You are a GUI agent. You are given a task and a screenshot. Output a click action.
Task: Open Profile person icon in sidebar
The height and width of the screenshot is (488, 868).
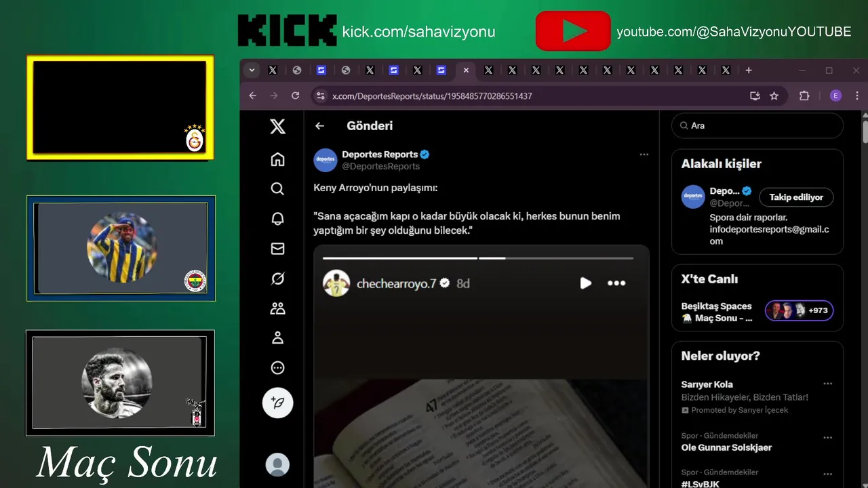coord(277,338)
